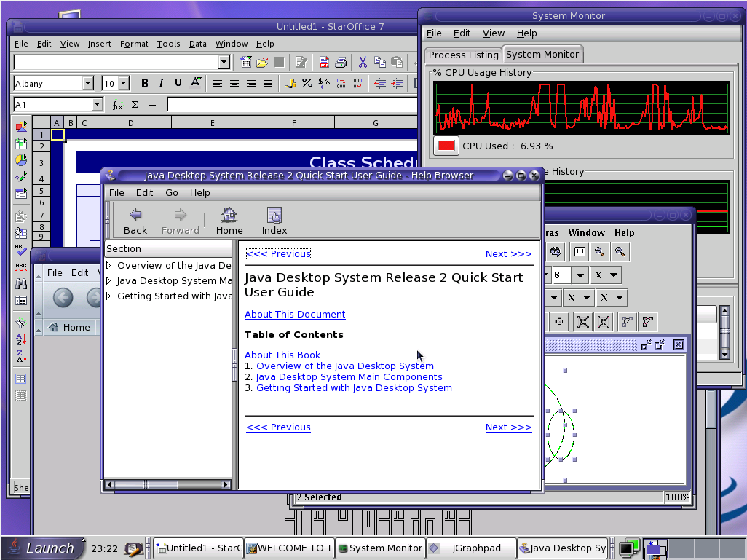Switch to the Process Listing tab
The width and height of the screenshot is (747, 560).
coord(463,55)
